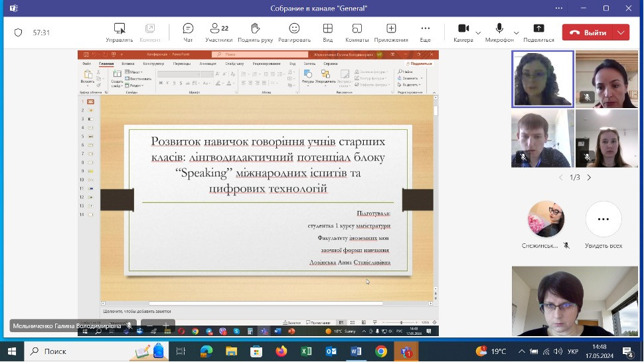Expand the camera options dropdown arrow

click(478, 32)
